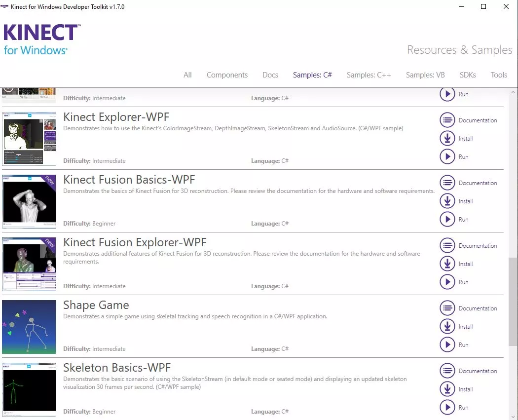
Task: Click Difficulty: Beginner under Kinect Fusion Basics-WPF
Action: pos(89,224)
